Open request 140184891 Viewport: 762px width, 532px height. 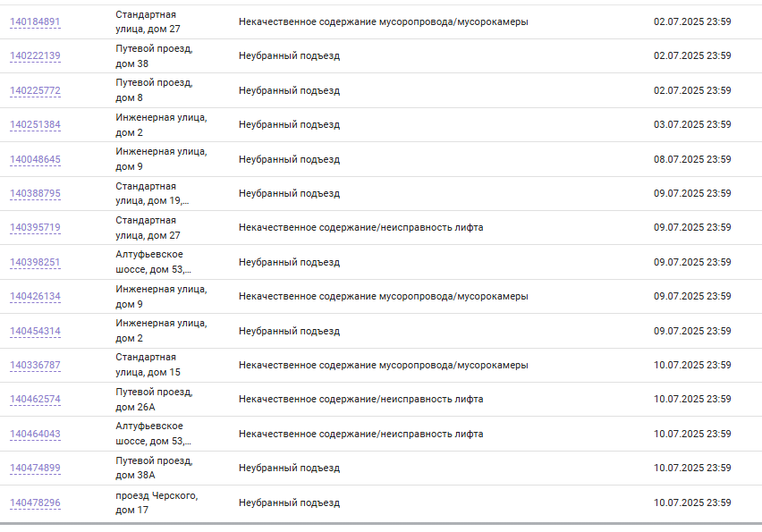point(35,21)
